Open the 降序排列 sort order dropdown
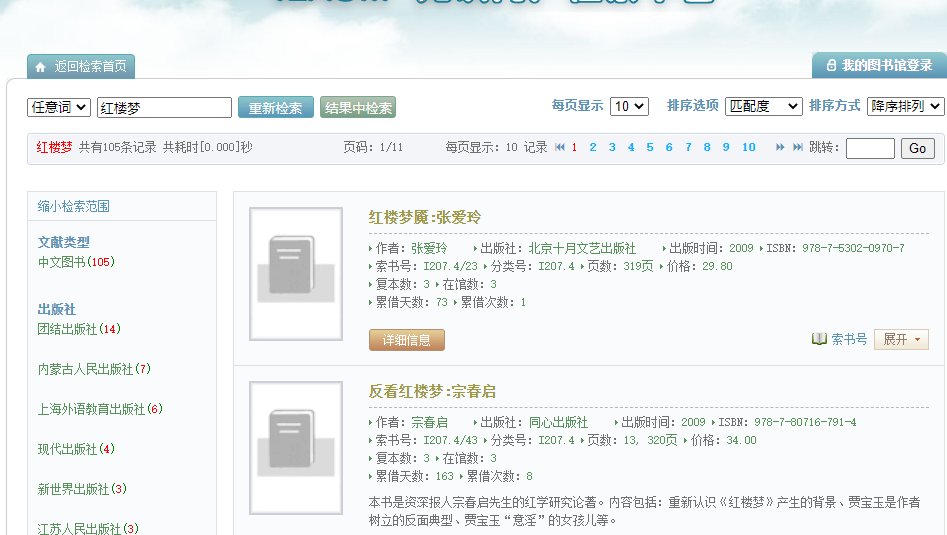Screen dimensions: 947x535 [x=905, y=106]
